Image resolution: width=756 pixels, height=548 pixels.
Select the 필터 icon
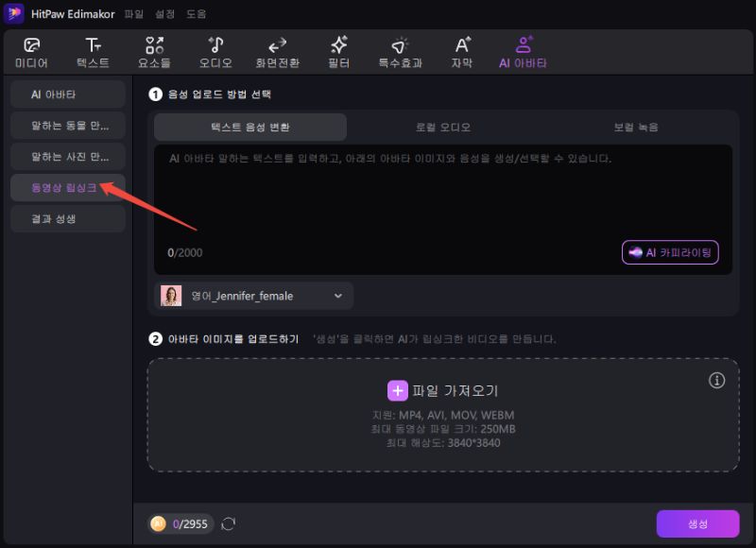tap(337, 51)
